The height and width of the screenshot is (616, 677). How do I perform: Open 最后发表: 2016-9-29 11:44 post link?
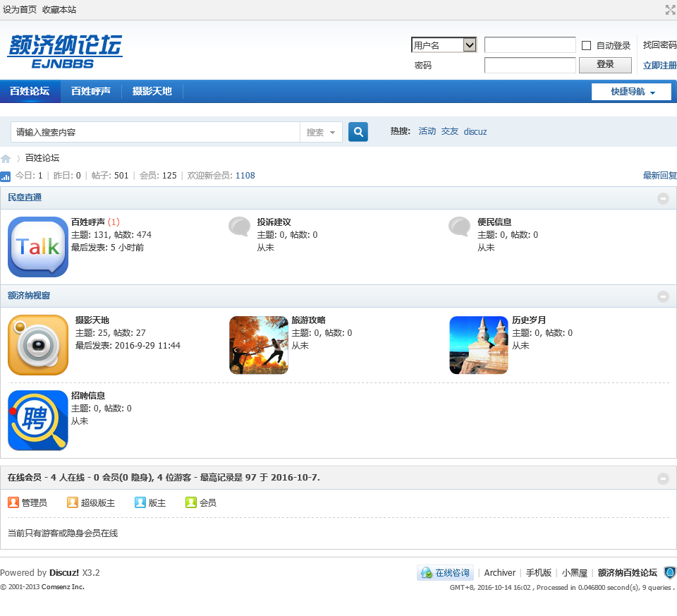point(128,346)
